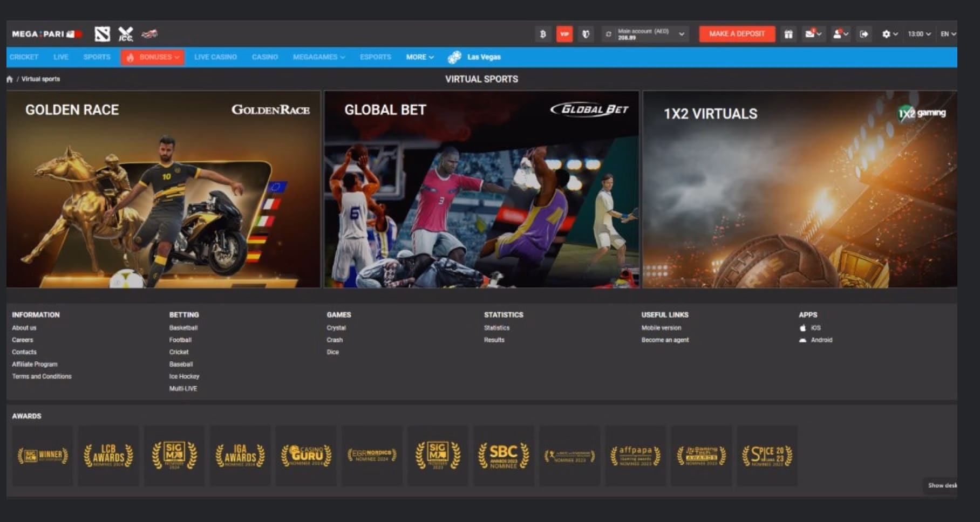
Task: Click the logout arrow icon
Action: coord(864,34)
